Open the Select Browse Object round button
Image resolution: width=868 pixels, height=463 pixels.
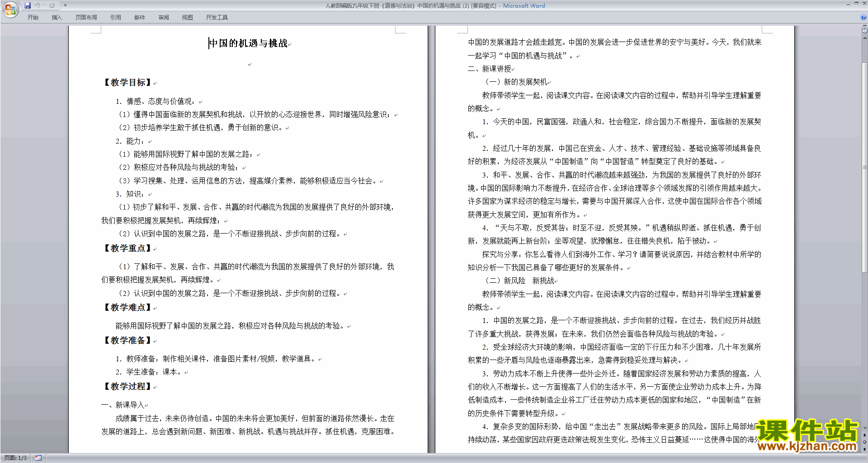(864, 442)
